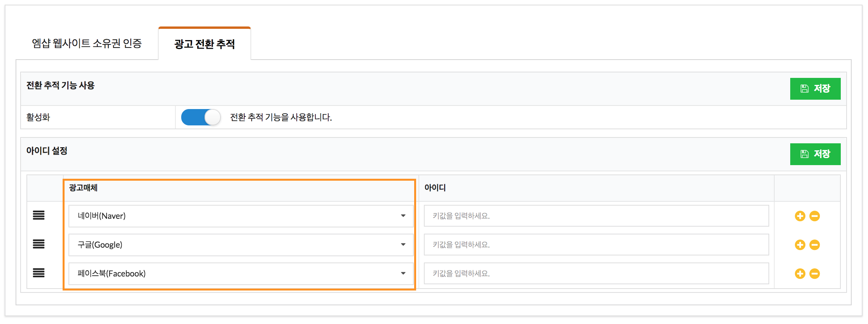Click the drag handle on the Facebook row
Image resolution: width=868 pixels, height=324 pixels.
38,273
